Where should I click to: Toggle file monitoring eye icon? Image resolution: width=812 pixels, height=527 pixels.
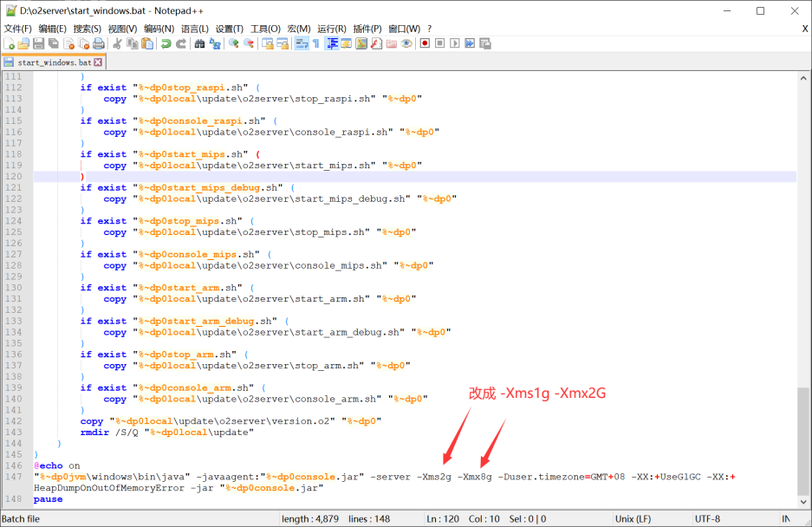click(406, 43)
